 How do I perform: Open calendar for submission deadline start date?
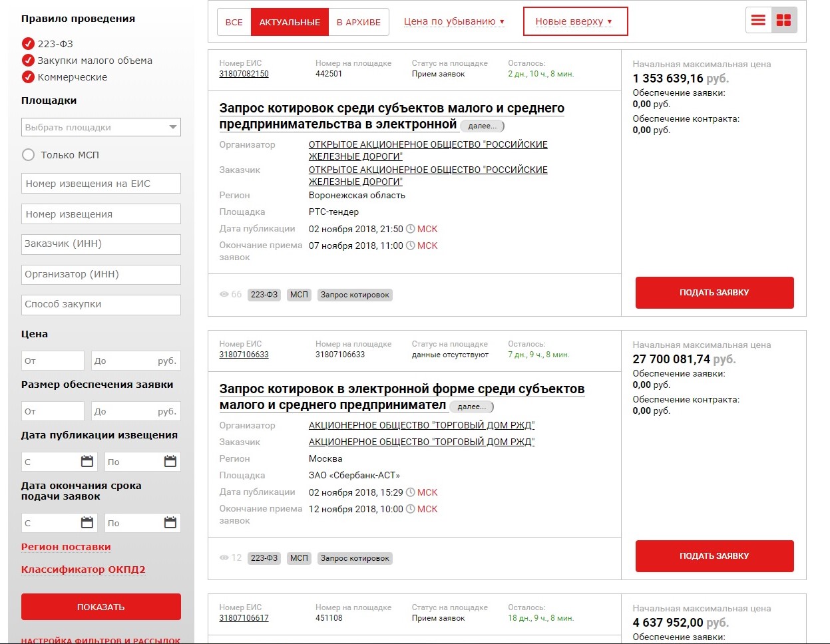click(87, 523)
